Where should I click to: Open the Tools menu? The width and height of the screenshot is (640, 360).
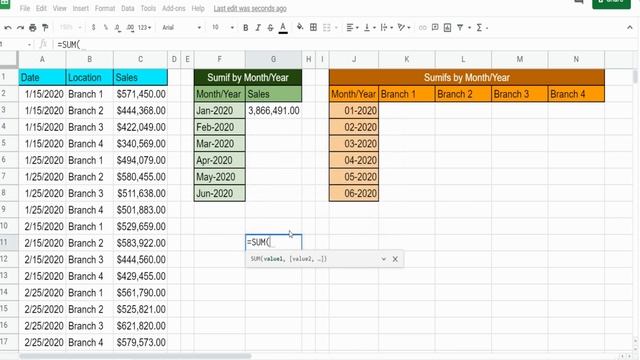click(x=148, y=8)
